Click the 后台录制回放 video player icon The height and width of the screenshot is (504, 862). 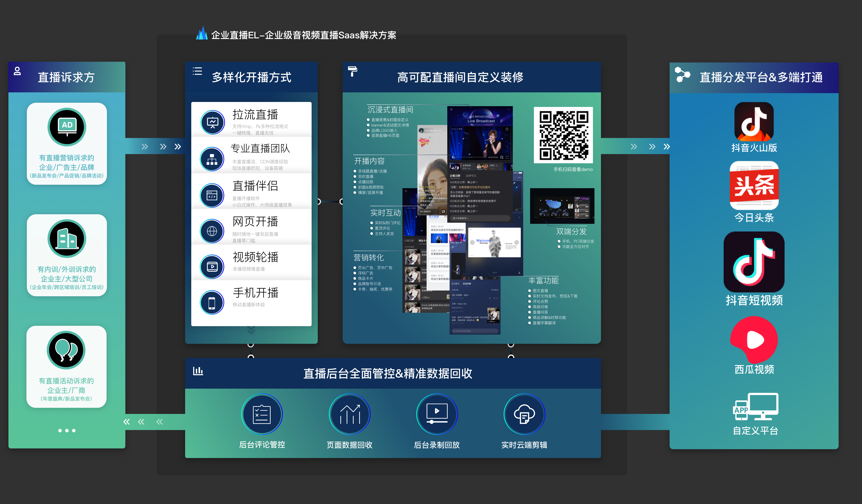click(x=437, y=414)
